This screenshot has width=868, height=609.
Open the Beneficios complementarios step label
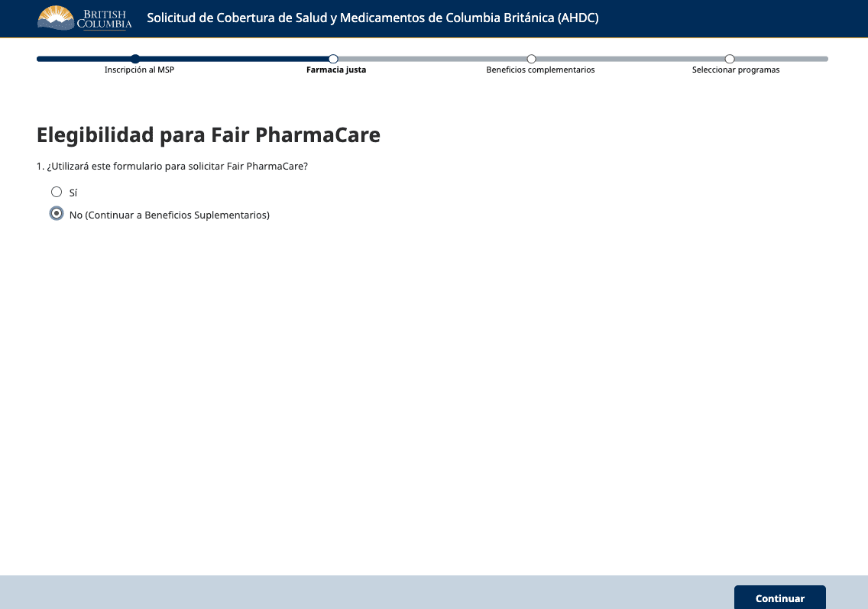click(x=540, y=70)
